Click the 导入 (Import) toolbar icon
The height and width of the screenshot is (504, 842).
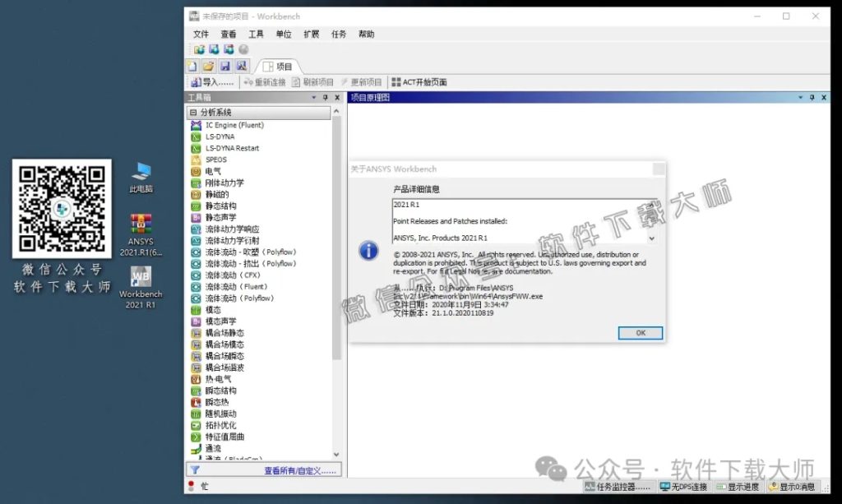pyautogui.click(x=203, y=82)
